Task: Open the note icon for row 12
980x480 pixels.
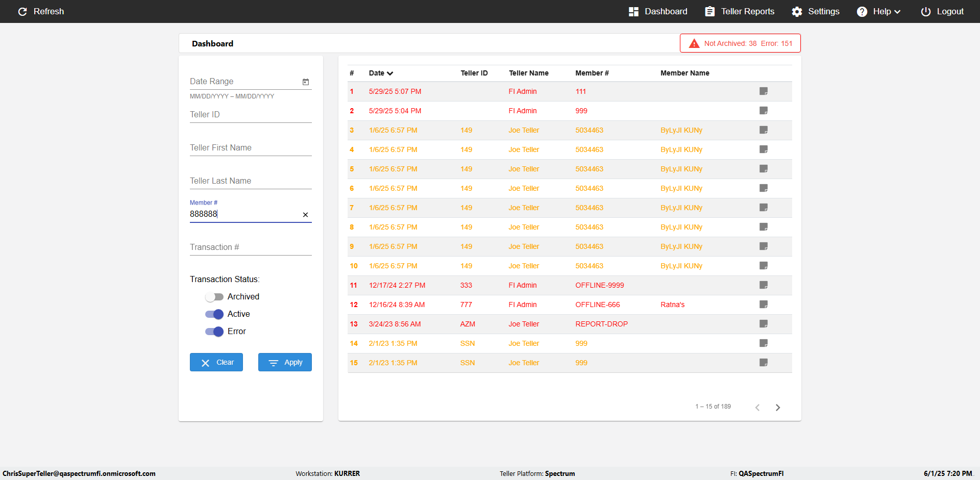Action: coord(763,305)
